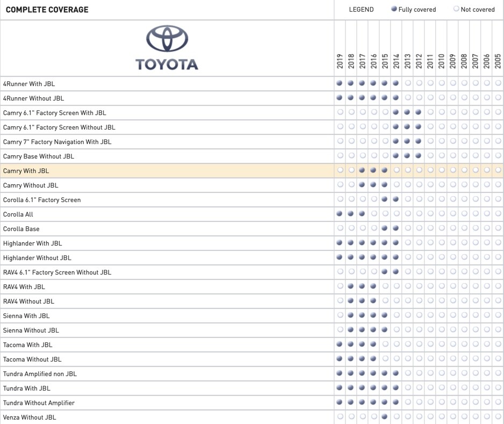
Task: Open the Tundra Amplified non JBL entry
Action: tap(40, 374)
